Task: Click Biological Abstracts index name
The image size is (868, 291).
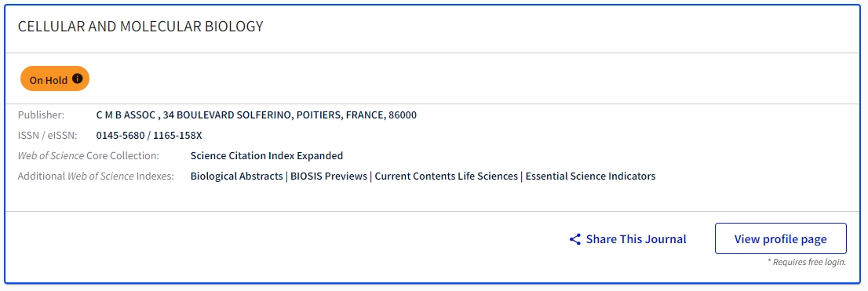Action: 236,176
